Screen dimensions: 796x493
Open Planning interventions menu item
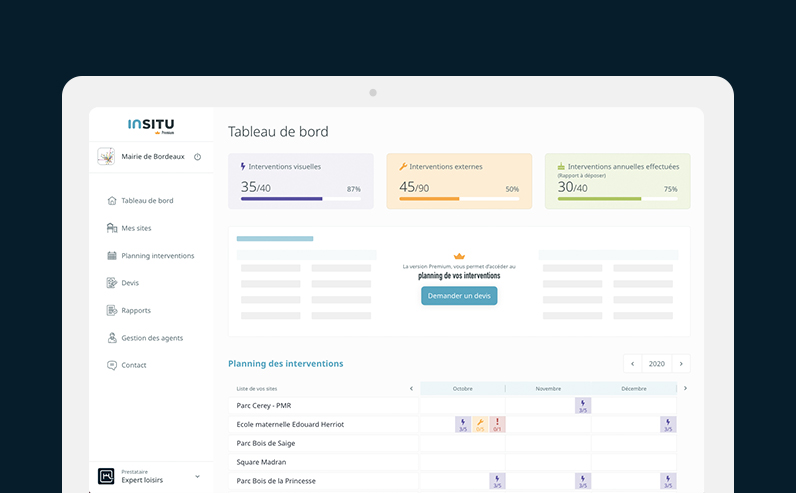[157, 256]
